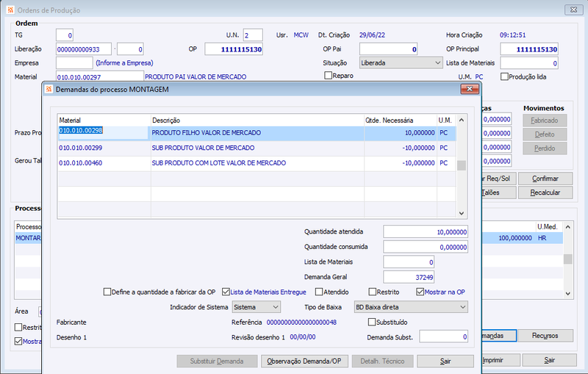Screen dimensions: 588x374
Task: Click the demand table scroll-down arrow
Action: pos(462,213)
